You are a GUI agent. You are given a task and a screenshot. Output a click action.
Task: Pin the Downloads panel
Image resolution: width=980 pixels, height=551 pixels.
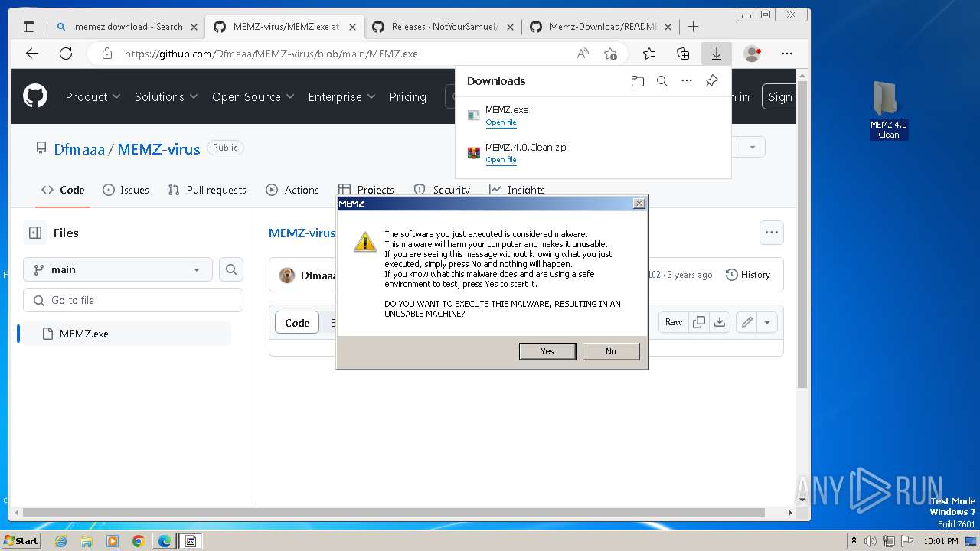(711, 81)
